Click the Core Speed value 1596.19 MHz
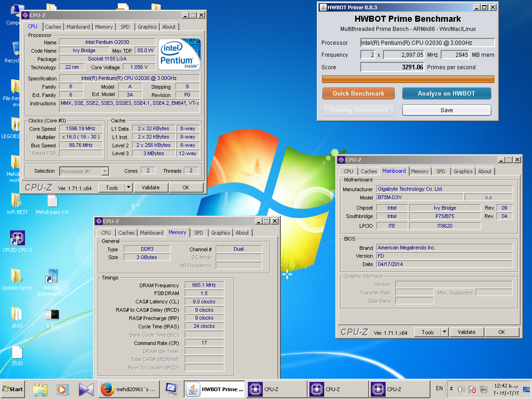 (81, 128)
